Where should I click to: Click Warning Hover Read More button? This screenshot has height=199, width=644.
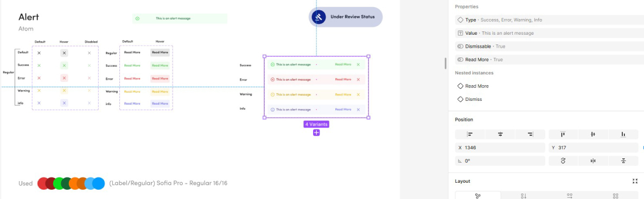(x=160, y=92)
